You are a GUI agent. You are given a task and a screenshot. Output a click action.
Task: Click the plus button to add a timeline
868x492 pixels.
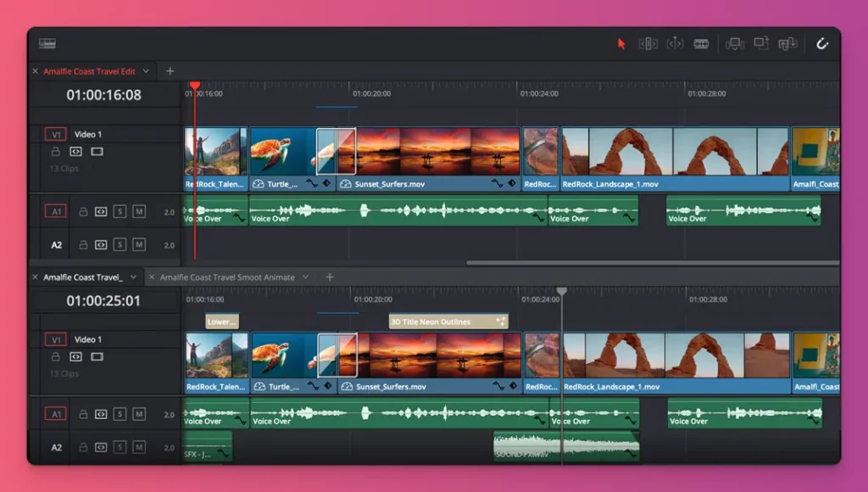pyautogui.click(x=170, y=71)
